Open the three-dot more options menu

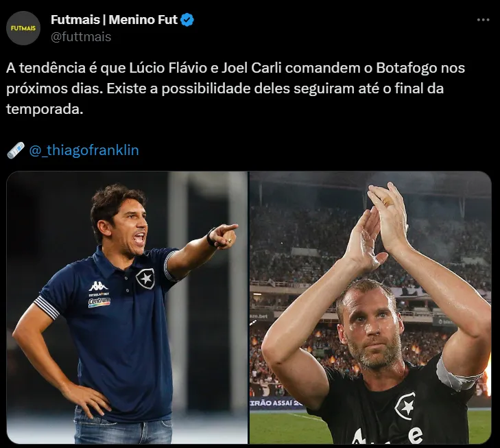tap(483, 20)
